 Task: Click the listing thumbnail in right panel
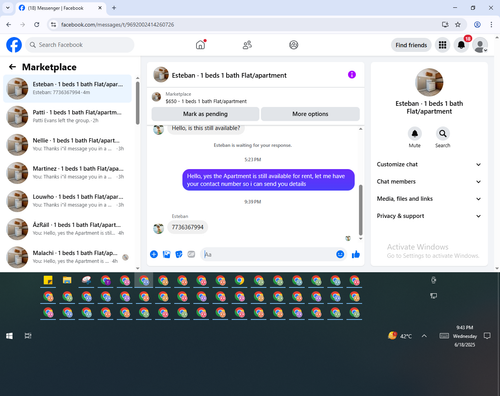pos(429,82)
